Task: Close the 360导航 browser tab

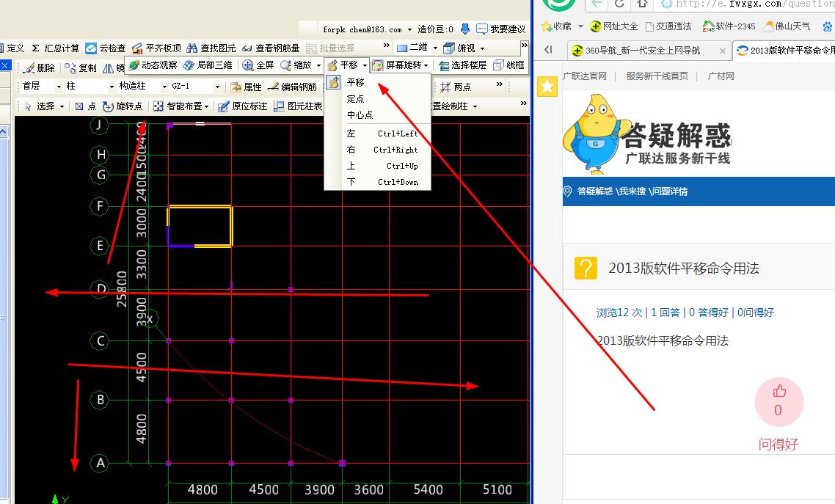Action: (722, 51)
